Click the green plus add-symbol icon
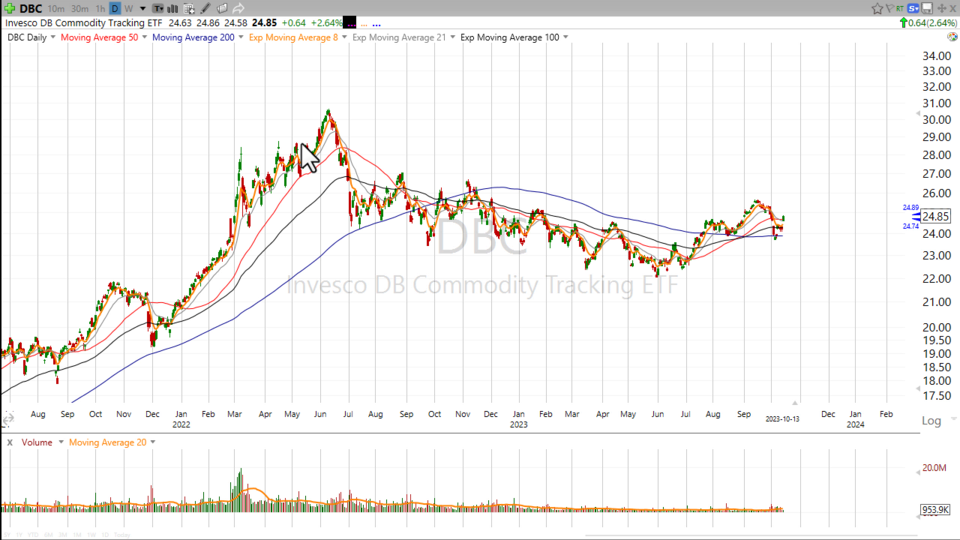 [10, 9]
